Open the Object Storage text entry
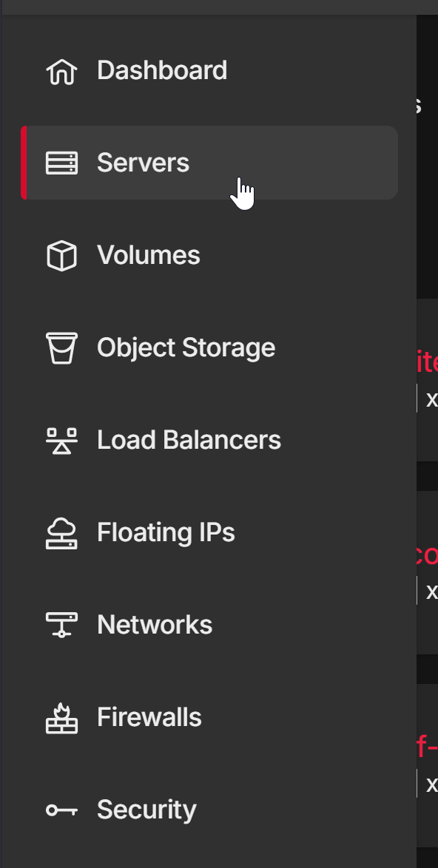Screen dimensions: 438x868 [x=186, y=347]
